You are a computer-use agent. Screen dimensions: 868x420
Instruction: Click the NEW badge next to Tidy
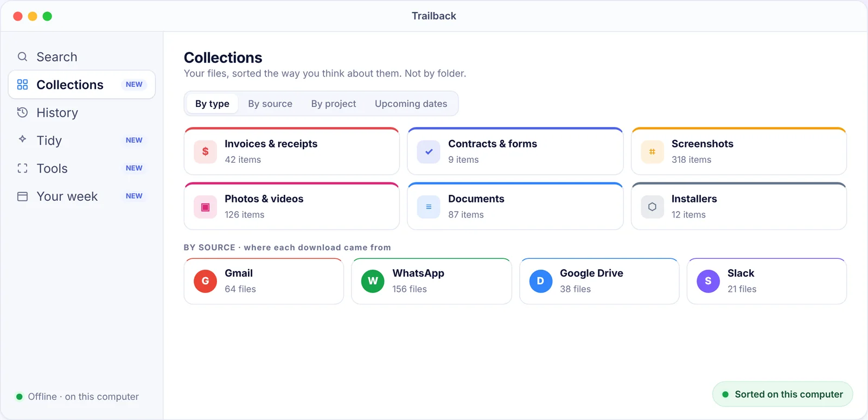134,140
